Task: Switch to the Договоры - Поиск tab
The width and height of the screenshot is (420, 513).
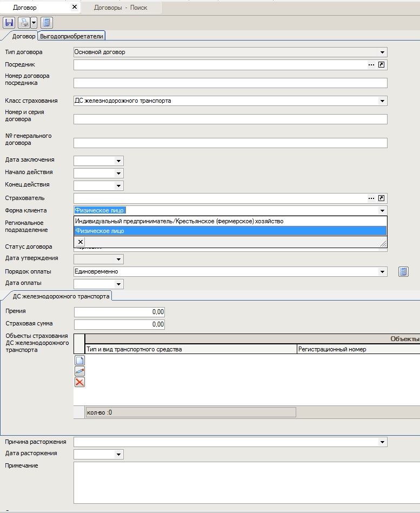Action: pos(120,8)
